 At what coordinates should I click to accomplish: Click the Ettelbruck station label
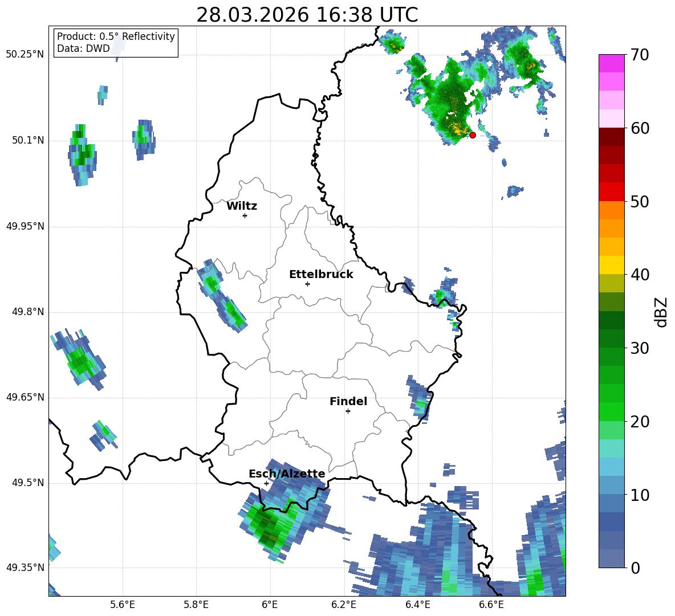coord(321,275)
